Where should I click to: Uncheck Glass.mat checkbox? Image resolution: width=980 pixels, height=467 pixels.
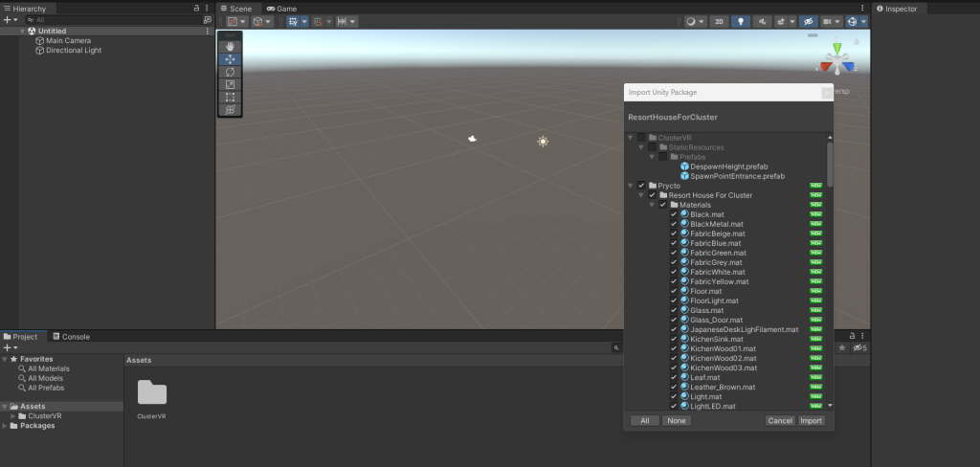tap(673, 310)
